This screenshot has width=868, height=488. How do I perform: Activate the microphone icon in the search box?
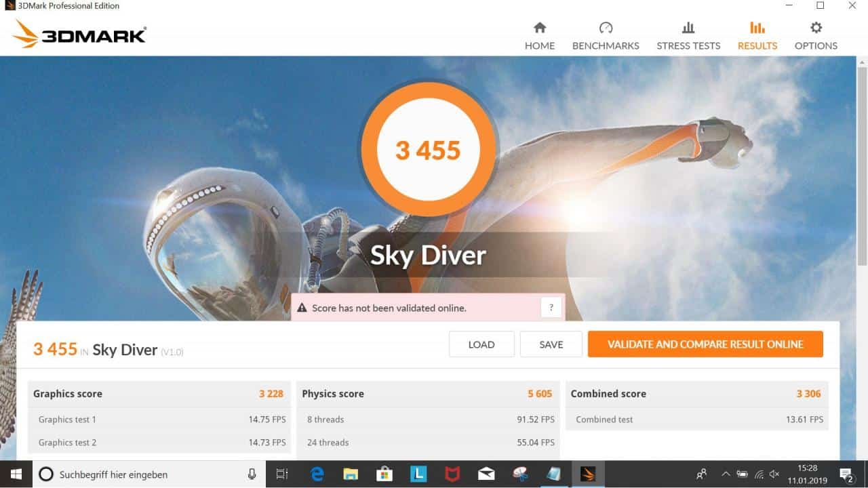tap(251, 474)
